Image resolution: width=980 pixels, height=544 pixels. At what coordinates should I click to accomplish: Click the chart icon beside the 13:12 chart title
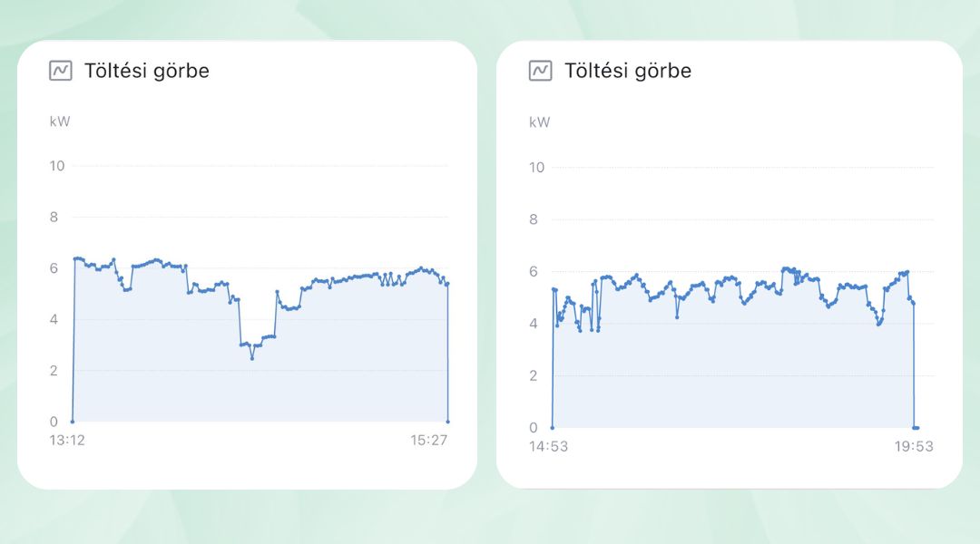click(60, 71)
